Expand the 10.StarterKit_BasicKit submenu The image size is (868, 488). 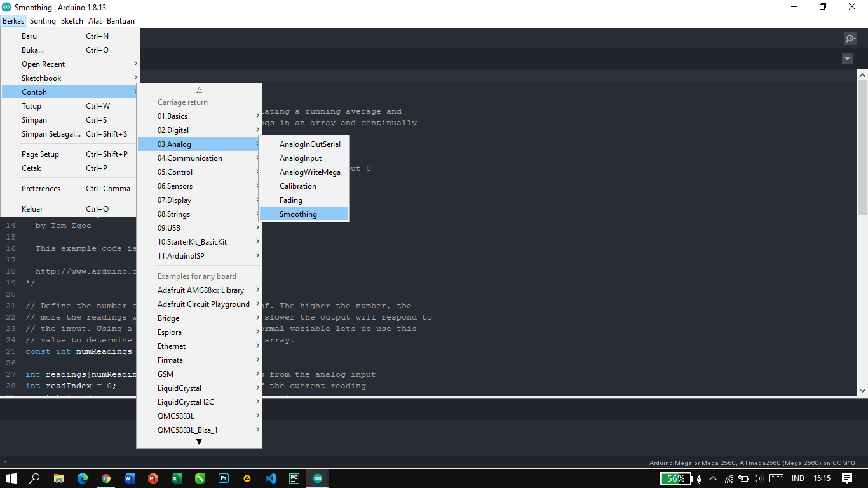click(199, 242)
